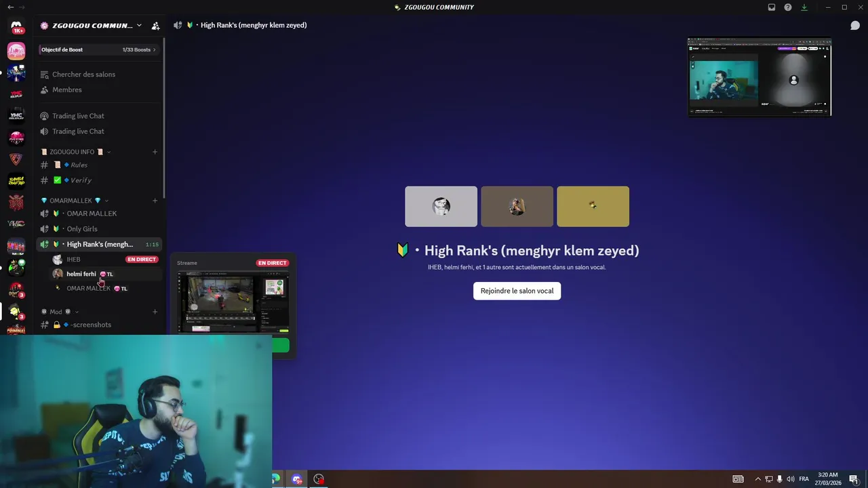This screenshot has width=868, height=488.
Task: Click the yellow participant tile
Action: [593, 207]
